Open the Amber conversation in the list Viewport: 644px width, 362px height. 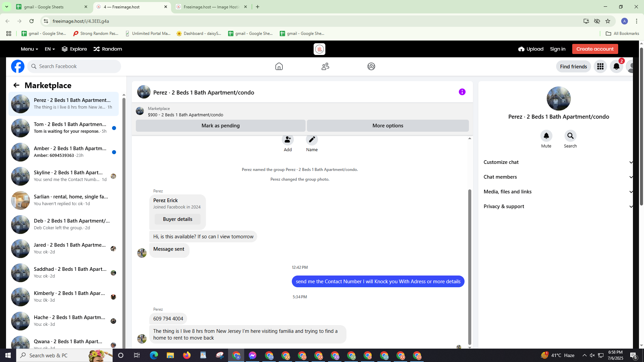pyautogui.click(x=64, y=152)
